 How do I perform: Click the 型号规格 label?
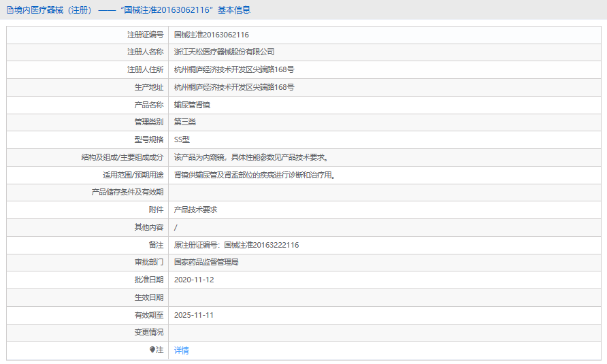point(148,139)
